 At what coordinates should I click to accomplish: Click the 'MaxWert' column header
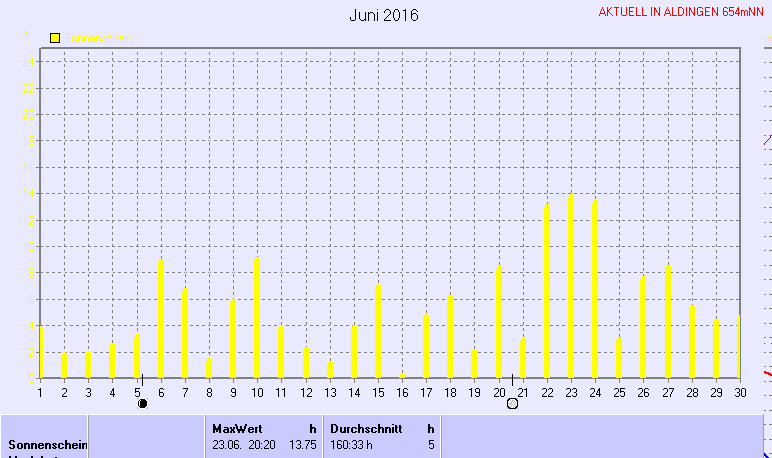click(237, 428)
